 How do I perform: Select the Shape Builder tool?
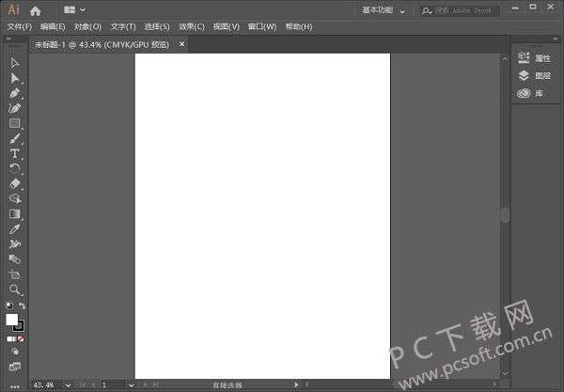coord(14,198)
